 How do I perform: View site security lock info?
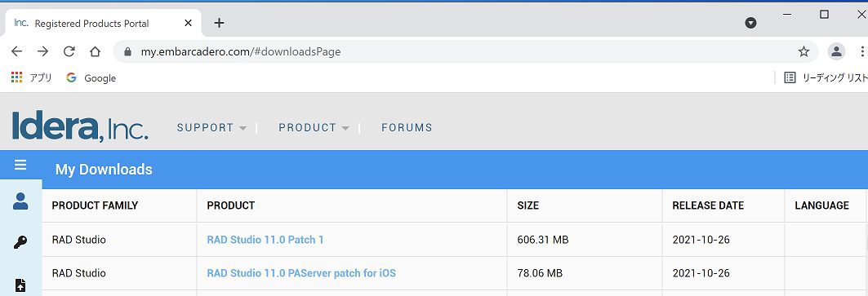[x=128, y=51]
